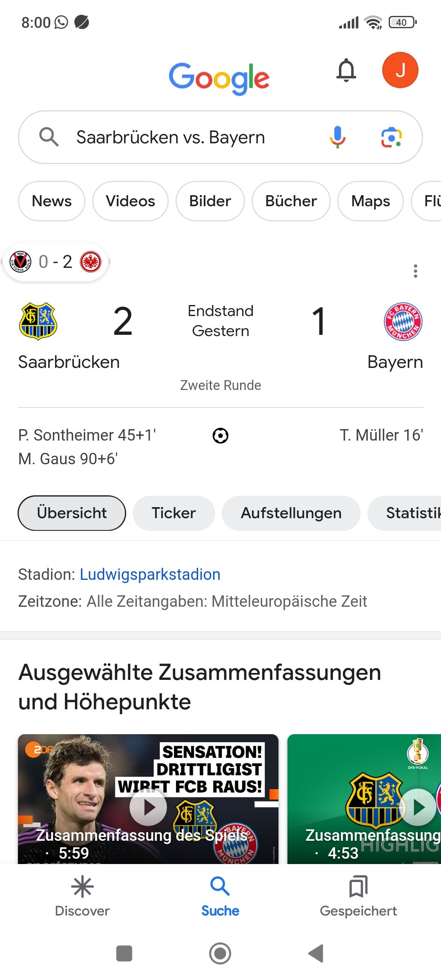Filter results by Bilder
The width and height of the screenshot is (441, 980).
tap(210, 201)
